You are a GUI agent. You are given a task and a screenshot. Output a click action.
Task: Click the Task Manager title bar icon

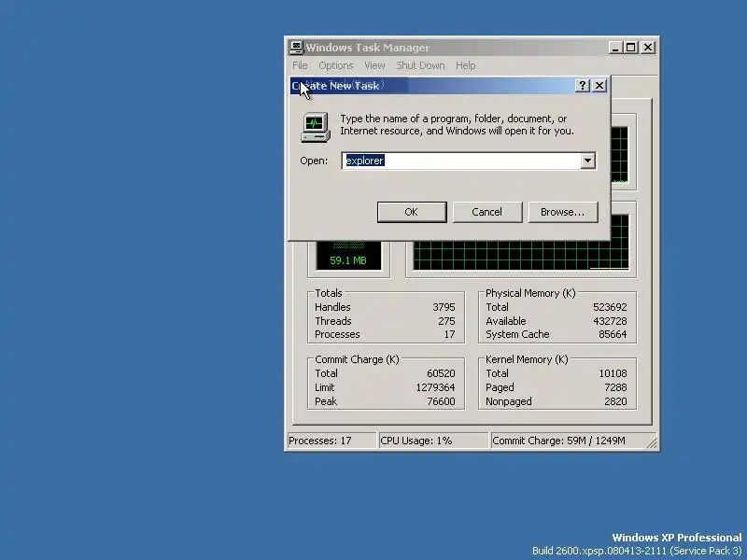click(x=297, y=48)
